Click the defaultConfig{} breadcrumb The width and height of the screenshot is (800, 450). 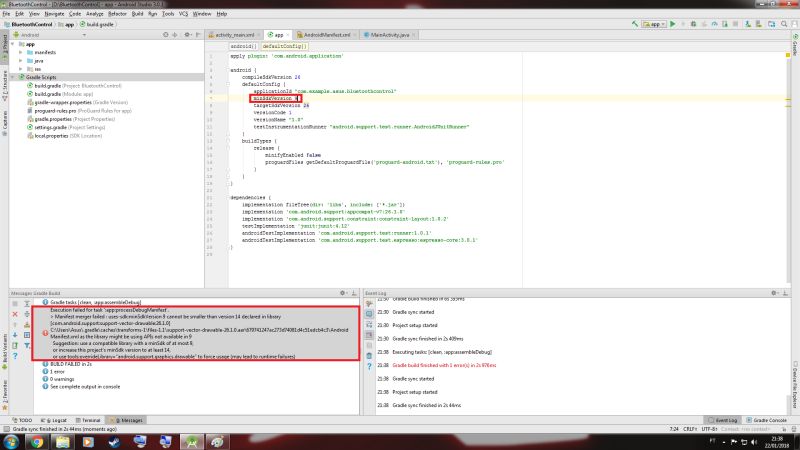(284, 46)
